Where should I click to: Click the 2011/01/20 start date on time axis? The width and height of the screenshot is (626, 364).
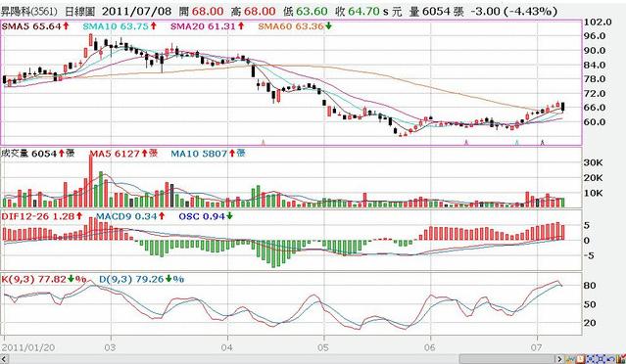point(27,347)
